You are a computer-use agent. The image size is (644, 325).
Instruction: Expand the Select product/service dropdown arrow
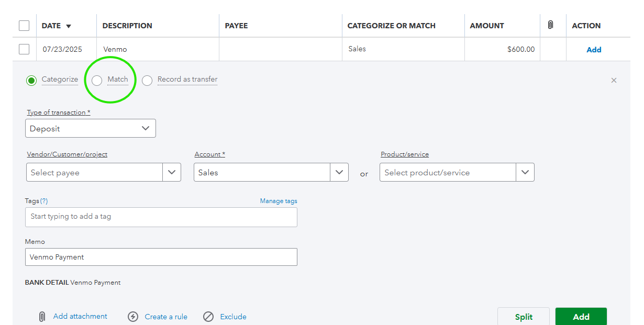tap(525, 172)
